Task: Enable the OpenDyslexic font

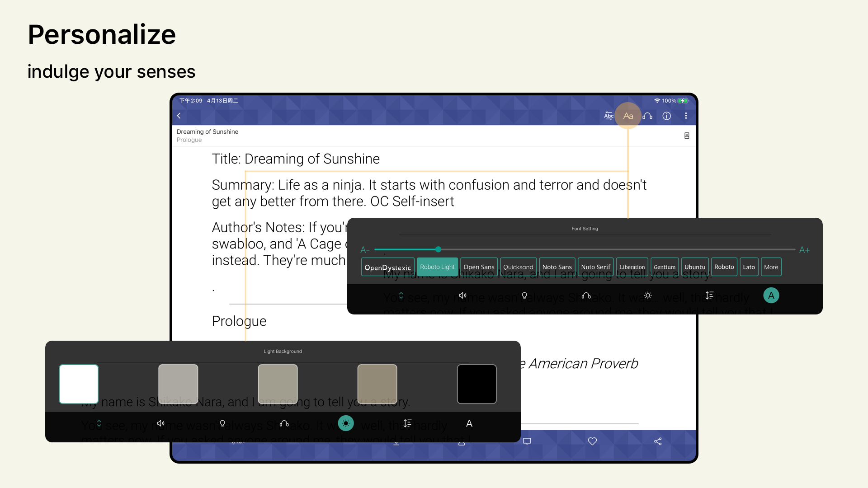Action: pyautogui.click(x=387, y=267)
